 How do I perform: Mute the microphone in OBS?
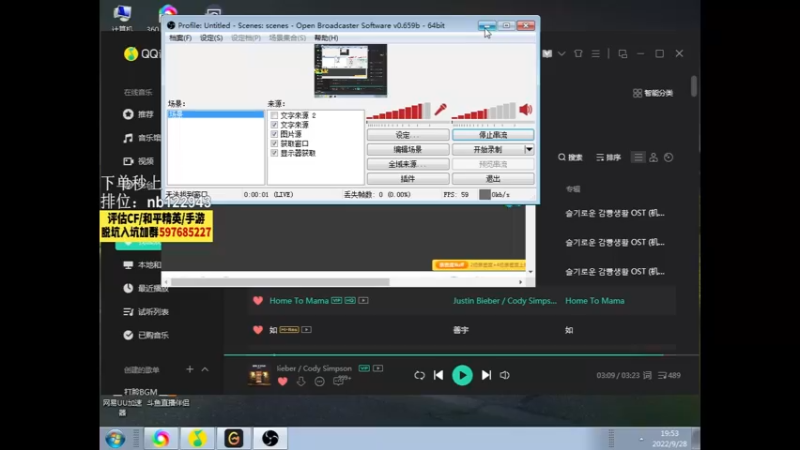tap(440, 109)
